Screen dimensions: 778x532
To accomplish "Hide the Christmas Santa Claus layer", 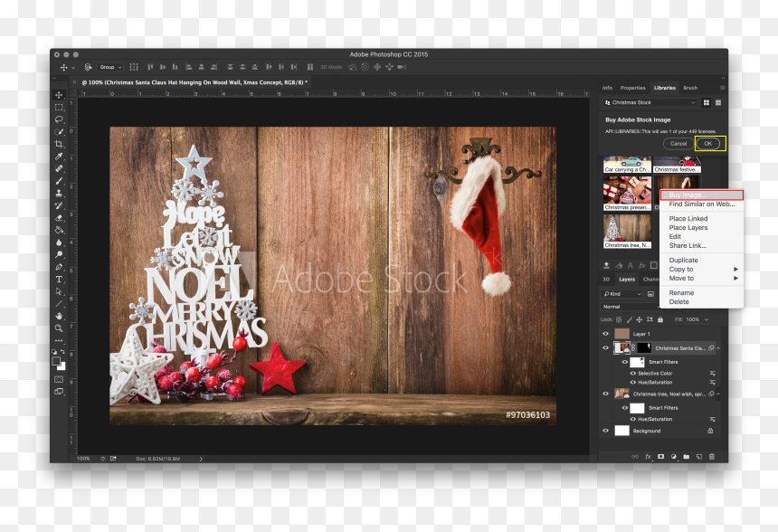I will pyautogui.click(x=605, y=348).
